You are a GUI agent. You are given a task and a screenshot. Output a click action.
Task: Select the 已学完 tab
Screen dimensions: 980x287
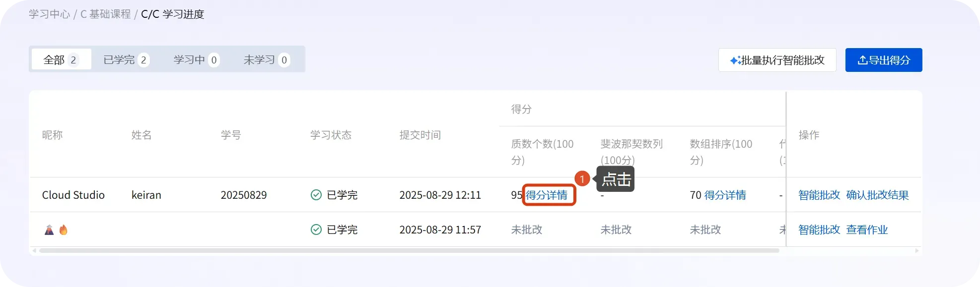point(126,60)
